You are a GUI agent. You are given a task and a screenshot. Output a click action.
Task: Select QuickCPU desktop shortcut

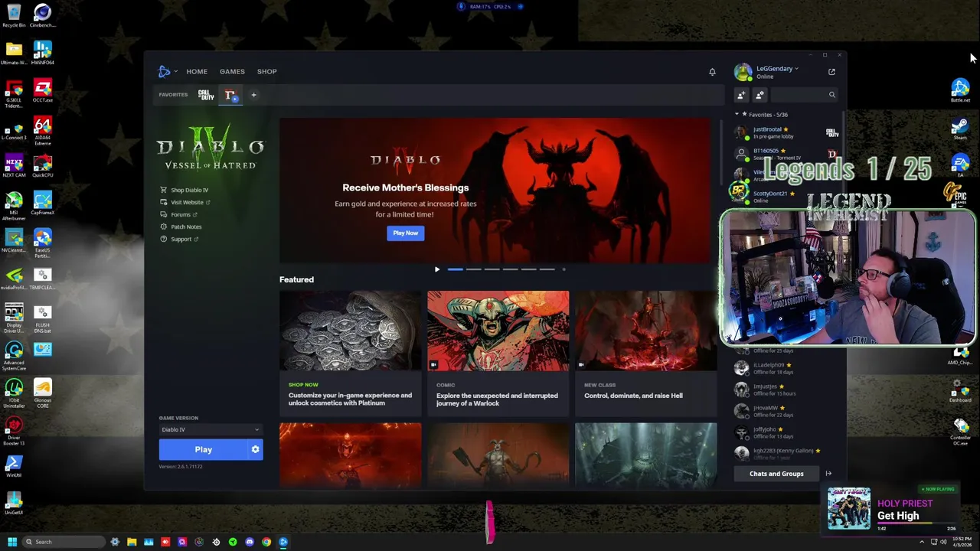(42, 166)
